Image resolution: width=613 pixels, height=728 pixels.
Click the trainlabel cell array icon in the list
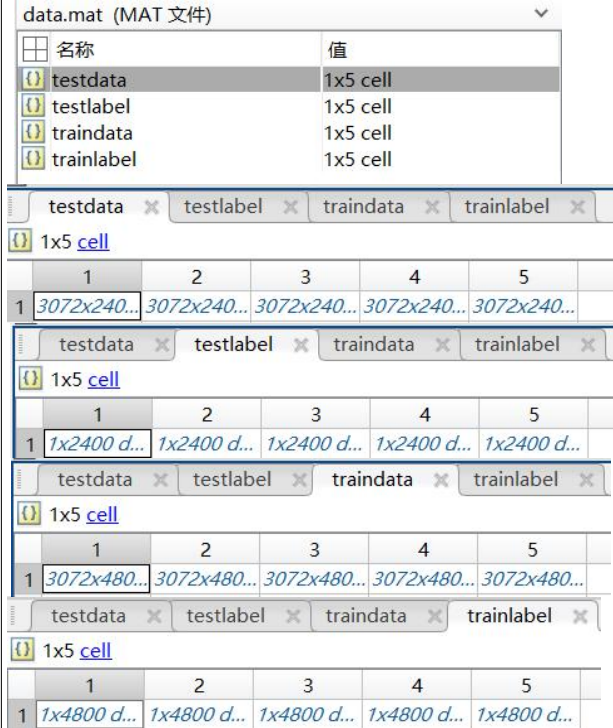pyautogui.click(x=34, y=158)
